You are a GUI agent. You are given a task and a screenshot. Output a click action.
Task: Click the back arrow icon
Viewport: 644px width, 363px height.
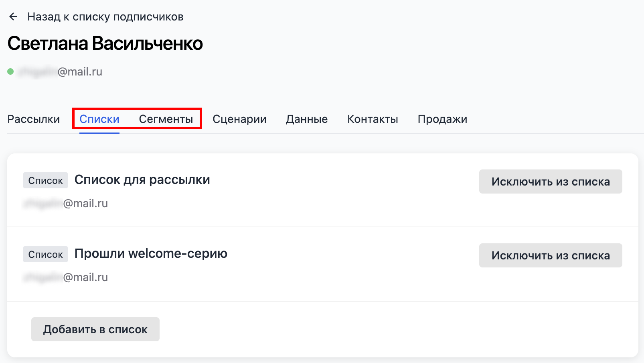tap(14, 16)
